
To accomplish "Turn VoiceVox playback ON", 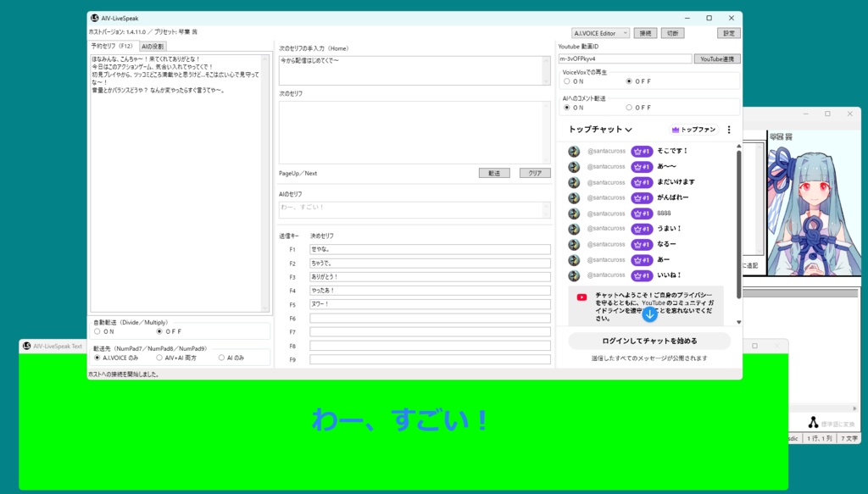I will [x=567, y=81].
